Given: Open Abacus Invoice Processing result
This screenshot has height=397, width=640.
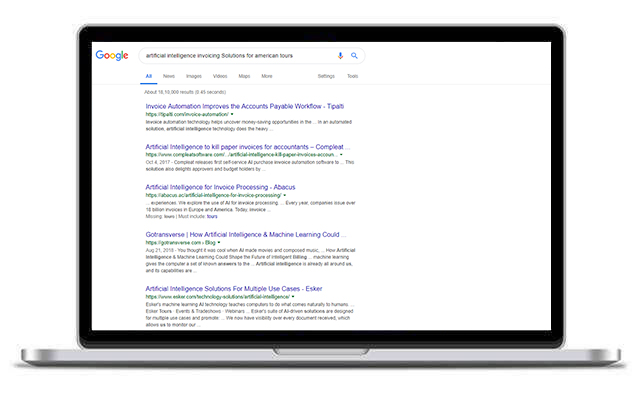Looking at the screenshot, I should click(220, 187).
